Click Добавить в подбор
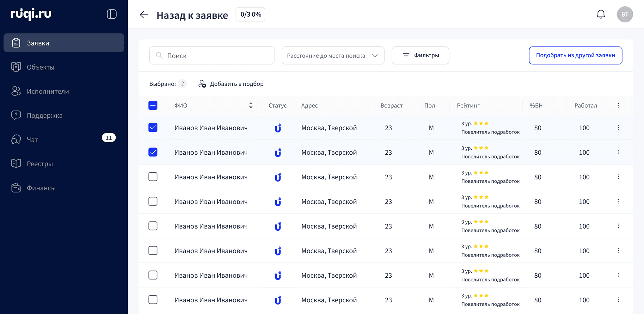 (231, 84)
